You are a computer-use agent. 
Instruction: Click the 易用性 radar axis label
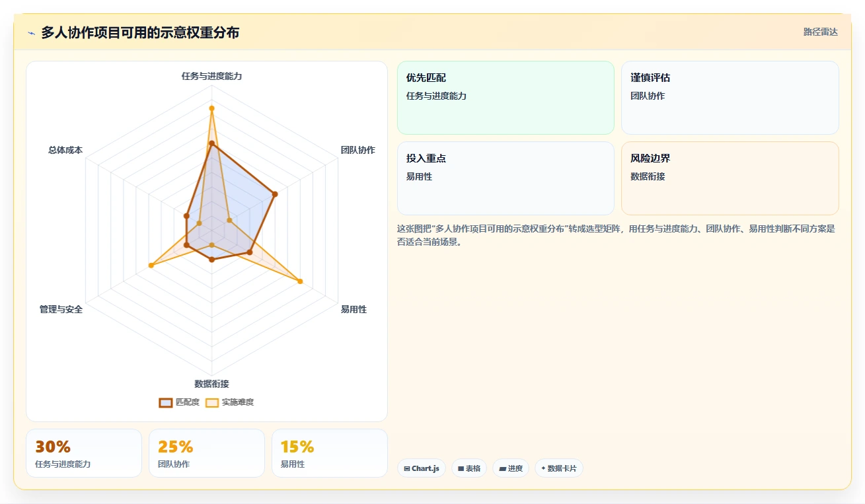click(x=354, y=309)
